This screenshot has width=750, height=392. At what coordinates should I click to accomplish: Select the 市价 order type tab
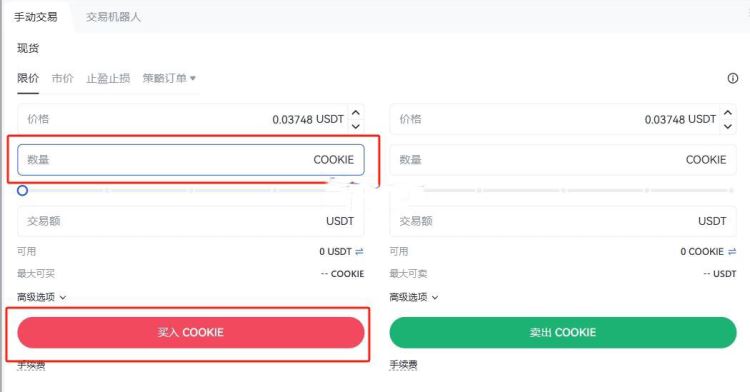coord(63,78)
